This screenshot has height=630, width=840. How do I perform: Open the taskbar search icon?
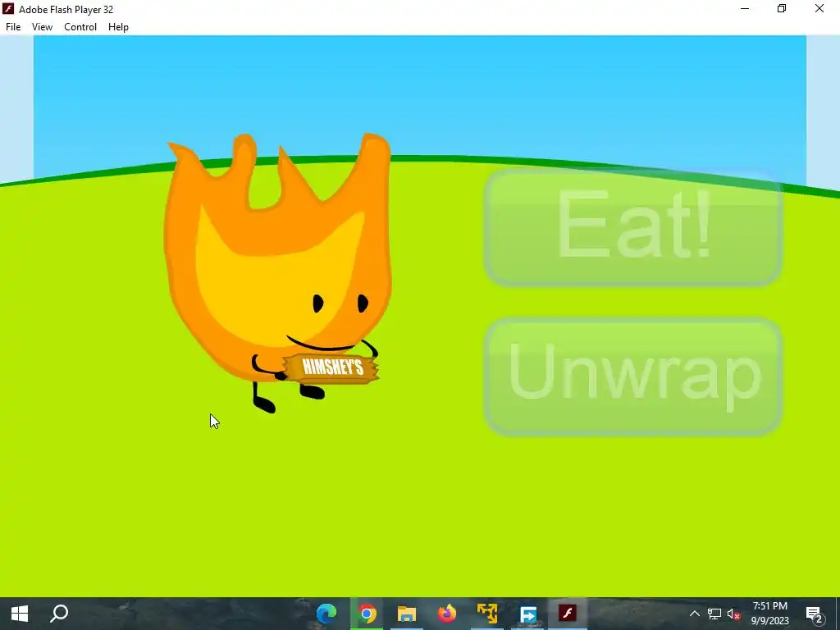pyautogui.click(x=59, y=614)
